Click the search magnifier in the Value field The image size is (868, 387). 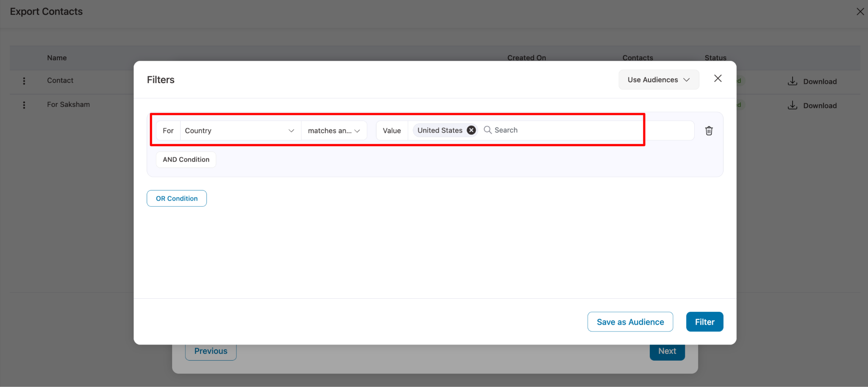[487, 130]
